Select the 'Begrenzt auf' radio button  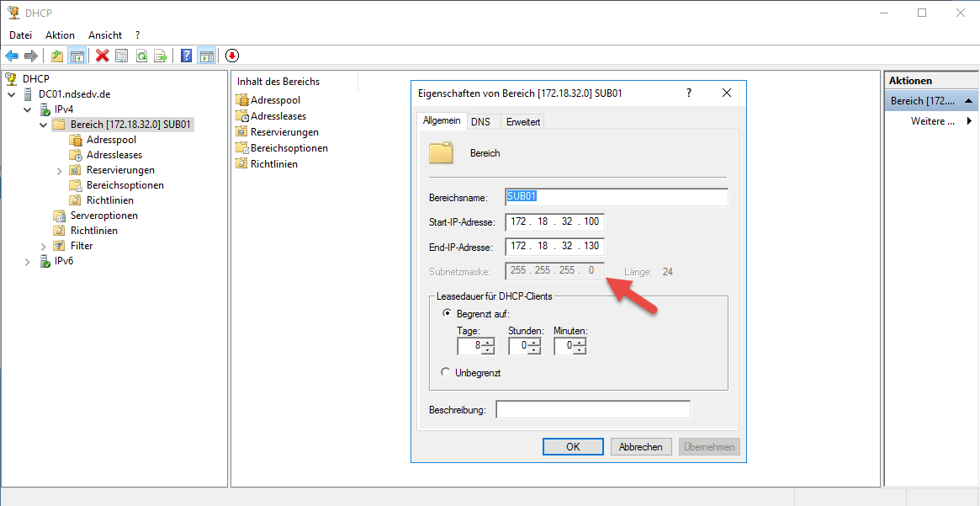[x=447, y=313]
